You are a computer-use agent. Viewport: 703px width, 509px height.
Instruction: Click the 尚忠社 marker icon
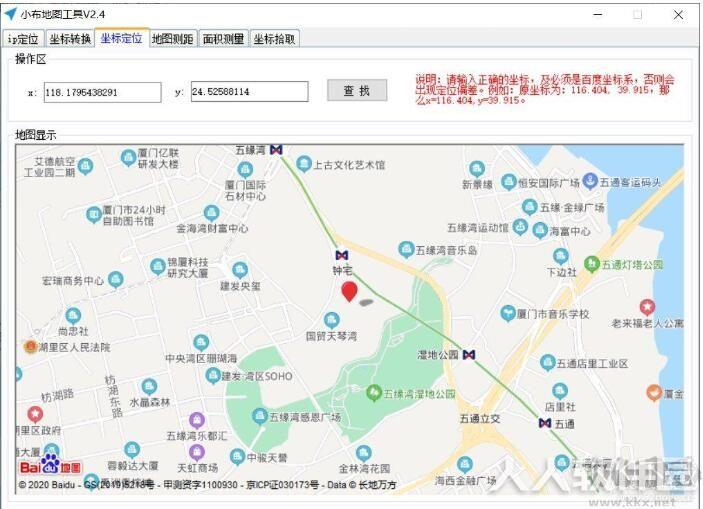click(73, 316)
